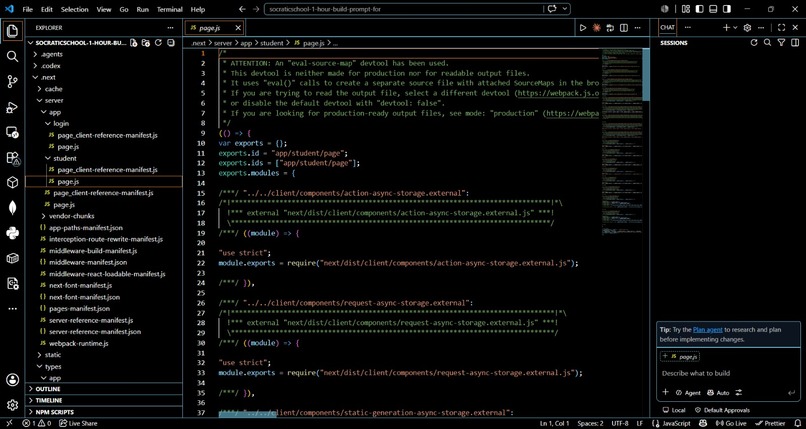Click the back navigation arrow
Viewport: 806px width, 429px height.
tap(243, 9)
